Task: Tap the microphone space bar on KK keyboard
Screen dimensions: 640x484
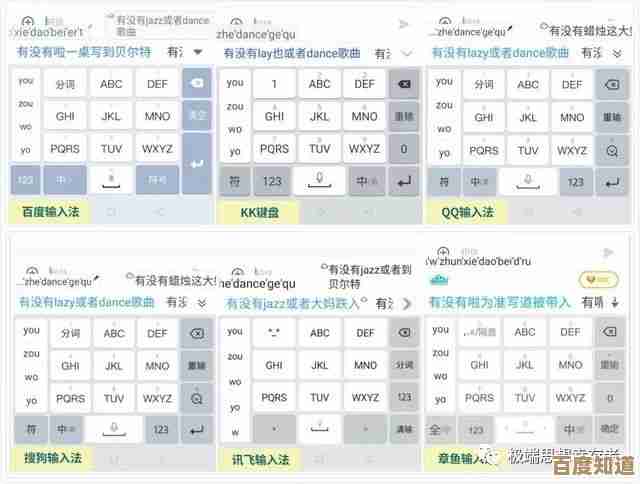Action: [319, 181]
